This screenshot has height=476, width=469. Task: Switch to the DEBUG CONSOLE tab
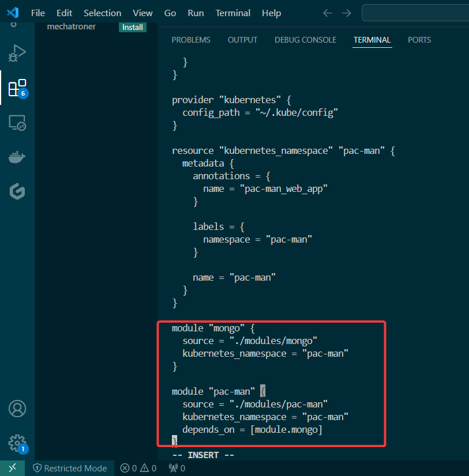tap(305, 40)
